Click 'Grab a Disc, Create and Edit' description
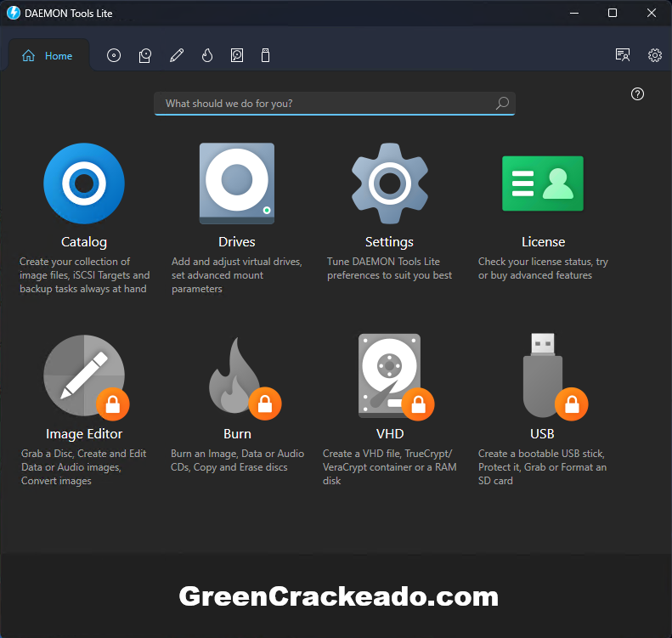 coord(84,467)
